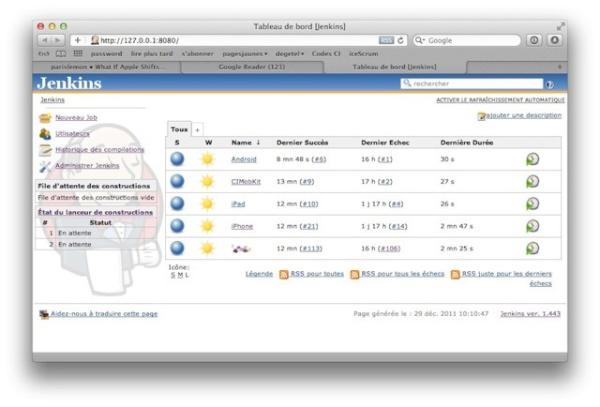Schedule a build for the iPhone job
This screenshot has width=600, height=407.
tap(533, 226)
